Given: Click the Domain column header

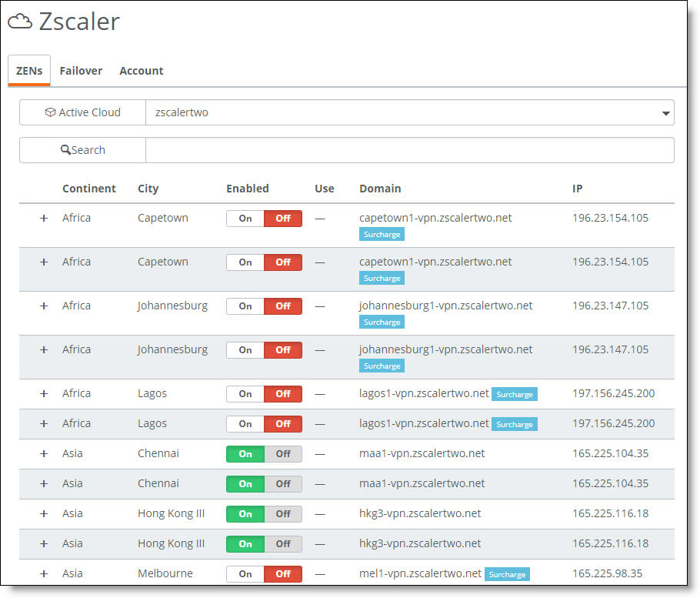Looking at the screenshot, I should 380,189.
